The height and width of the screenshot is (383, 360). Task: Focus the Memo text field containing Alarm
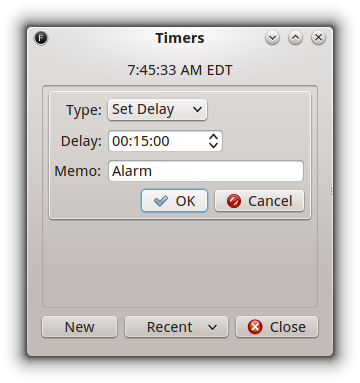point(206,171)
